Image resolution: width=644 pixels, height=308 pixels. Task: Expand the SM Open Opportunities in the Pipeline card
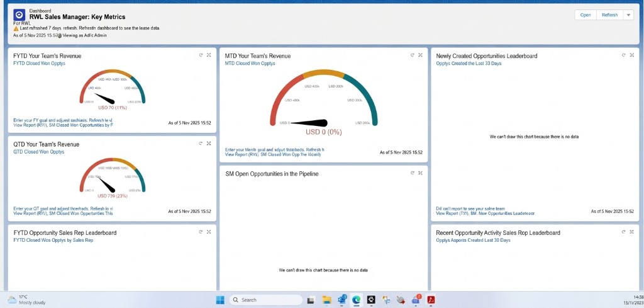[x=420, y=173]
